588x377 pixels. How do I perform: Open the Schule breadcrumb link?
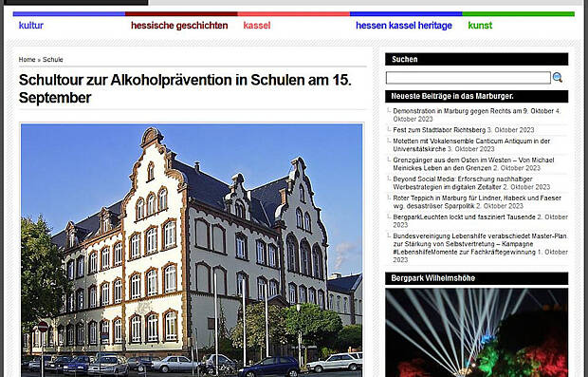(53, 59)
